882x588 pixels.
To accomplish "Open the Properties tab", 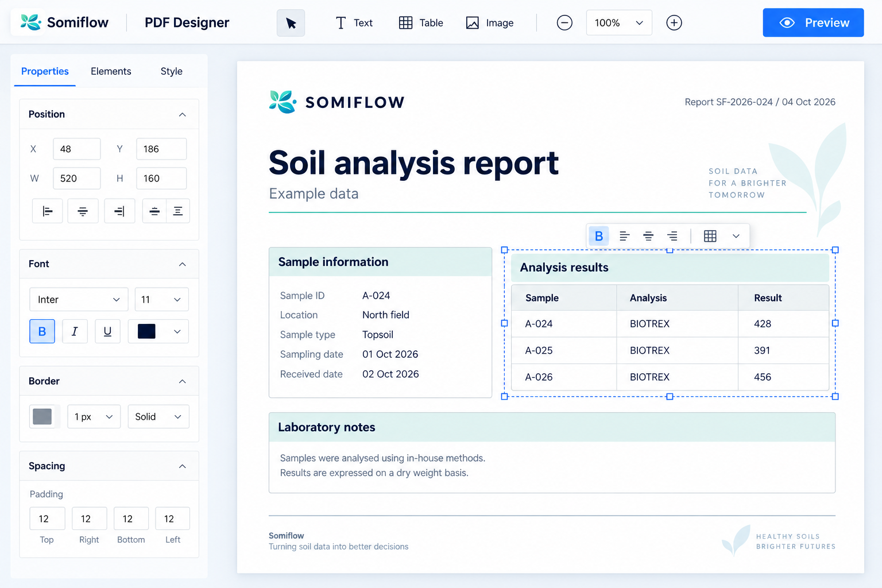I will click(45, 71).
